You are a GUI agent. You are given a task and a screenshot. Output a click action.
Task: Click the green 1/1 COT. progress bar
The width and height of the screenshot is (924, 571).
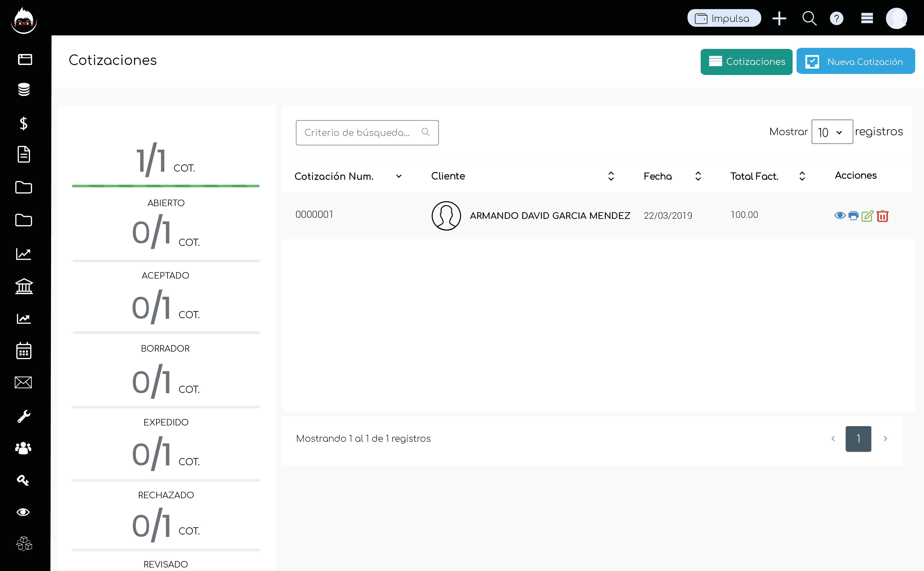(x=165, y=186)
